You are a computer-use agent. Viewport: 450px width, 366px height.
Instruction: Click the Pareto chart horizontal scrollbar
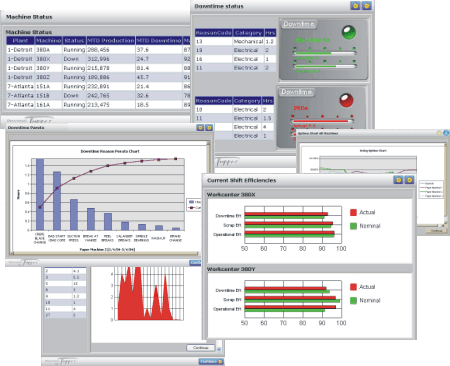[105, 253]
